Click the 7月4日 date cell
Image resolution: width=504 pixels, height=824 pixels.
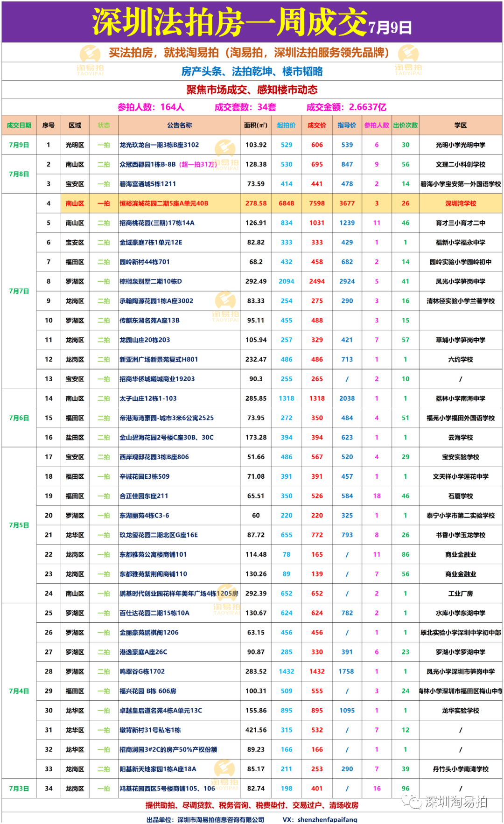[x=19, y=691]
